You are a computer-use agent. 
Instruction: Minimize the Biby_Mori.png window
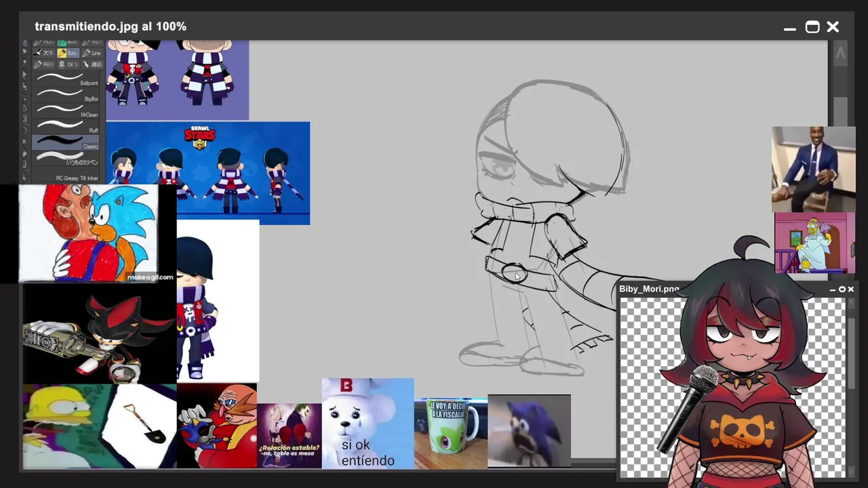pyautogui.click(x=833, y=289)
